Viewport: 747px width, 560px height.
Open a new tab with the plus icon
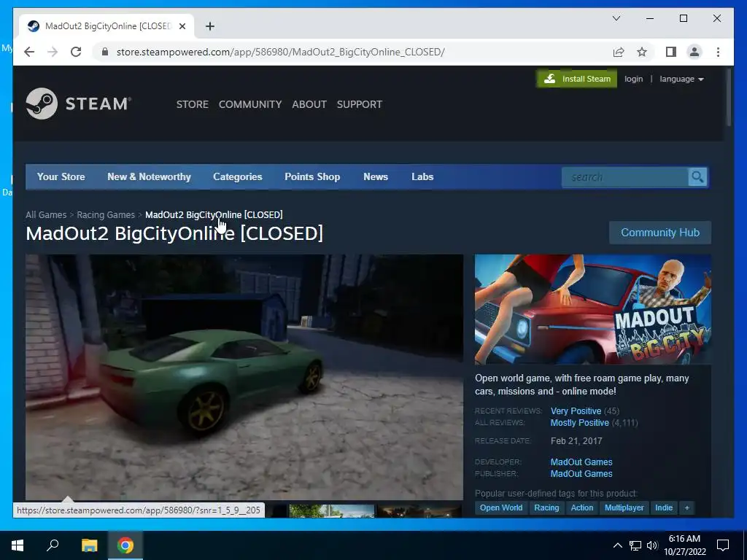(x=209, y=26)
